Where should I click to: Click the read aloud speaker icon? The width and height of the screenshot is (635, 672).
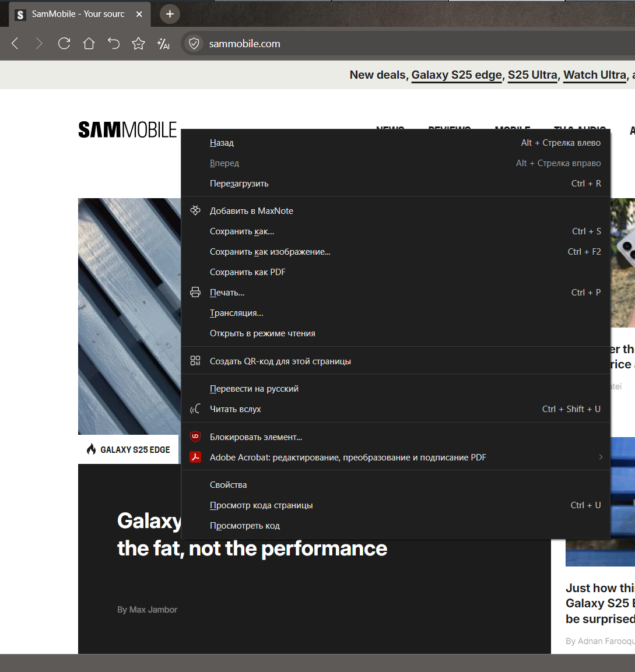195,409
